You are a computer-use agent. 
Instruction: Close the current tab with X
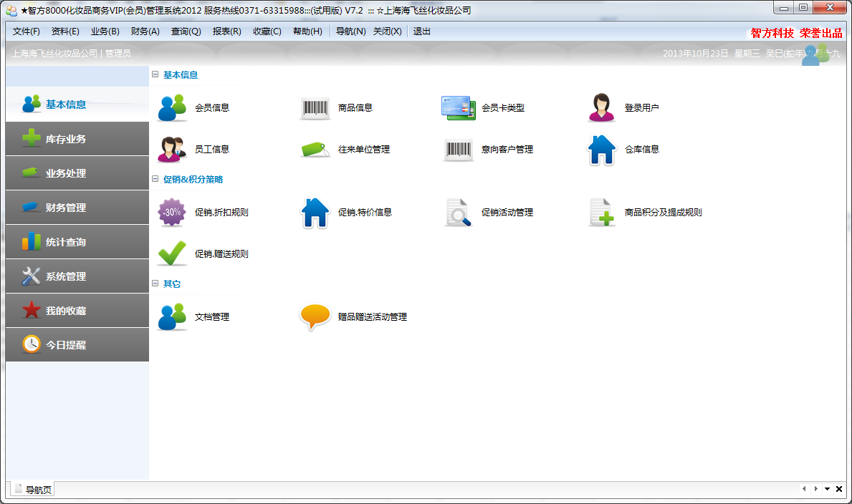839,489
